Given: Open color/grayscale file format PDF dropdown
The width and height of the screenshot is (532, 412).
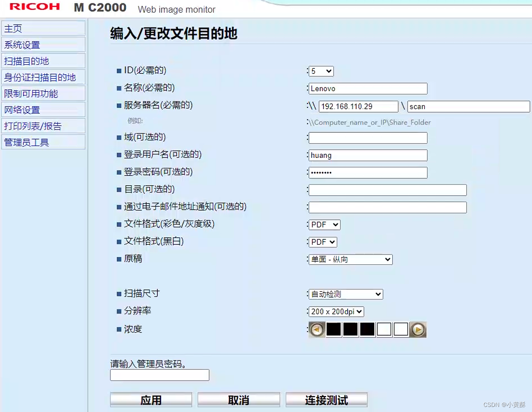Looking at the screenshot, I should pos(324,225).
